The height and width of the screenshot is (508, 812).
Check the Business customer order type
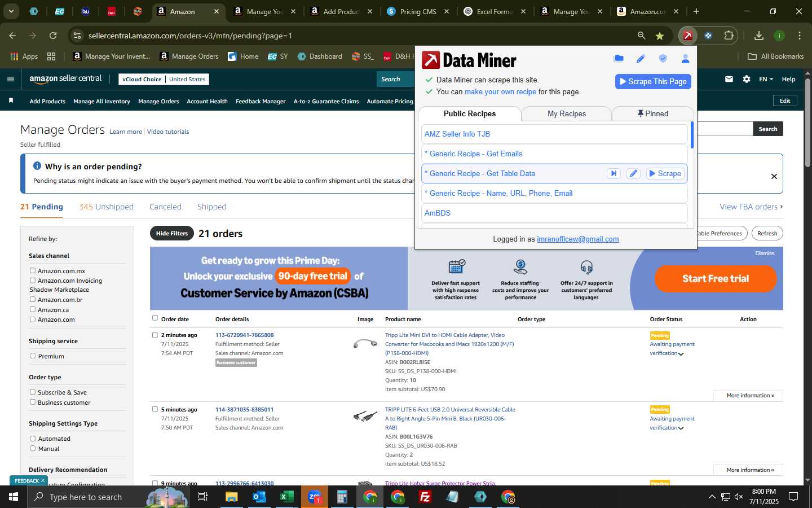(x=33, y=402)
